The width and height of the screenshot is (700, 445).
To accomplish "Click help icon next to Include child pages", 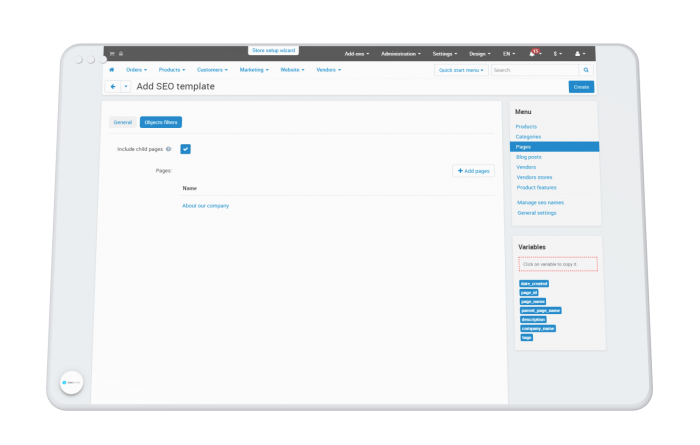I will (x=168, y=149).
